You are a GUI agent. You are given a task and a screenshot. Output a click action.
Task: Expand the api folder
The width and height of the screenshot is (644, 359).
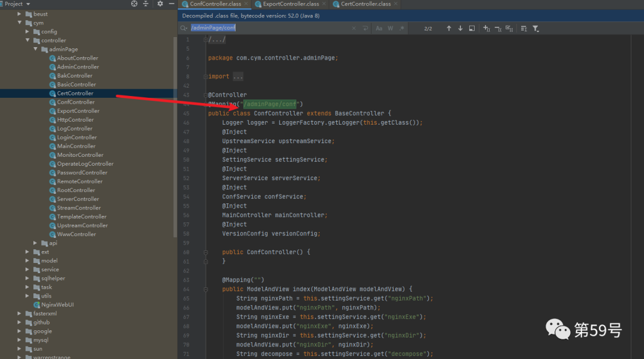tap(35, 243)
